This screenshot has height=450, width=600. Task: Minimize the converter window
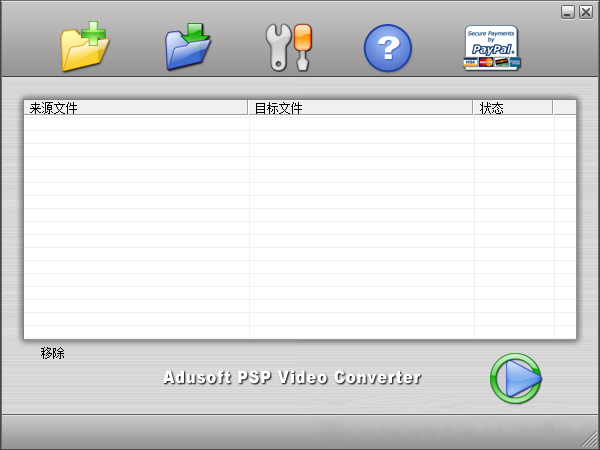pos(568,12)
